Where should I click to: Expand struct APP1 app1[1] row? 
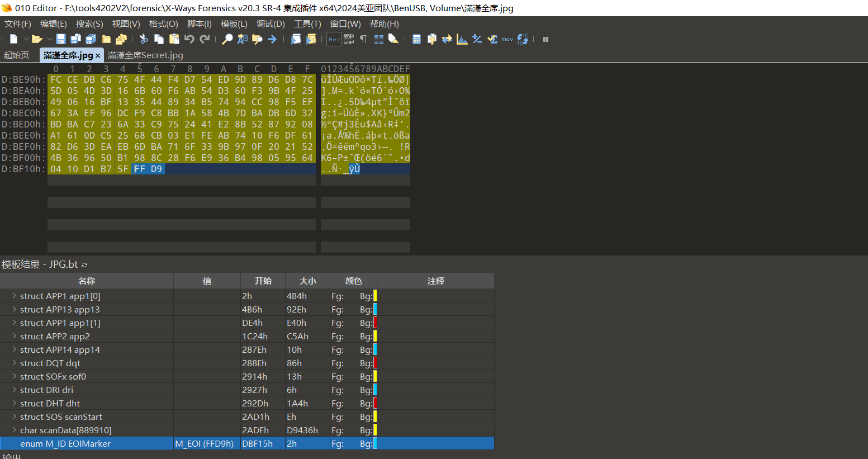[x=14, y=323]
